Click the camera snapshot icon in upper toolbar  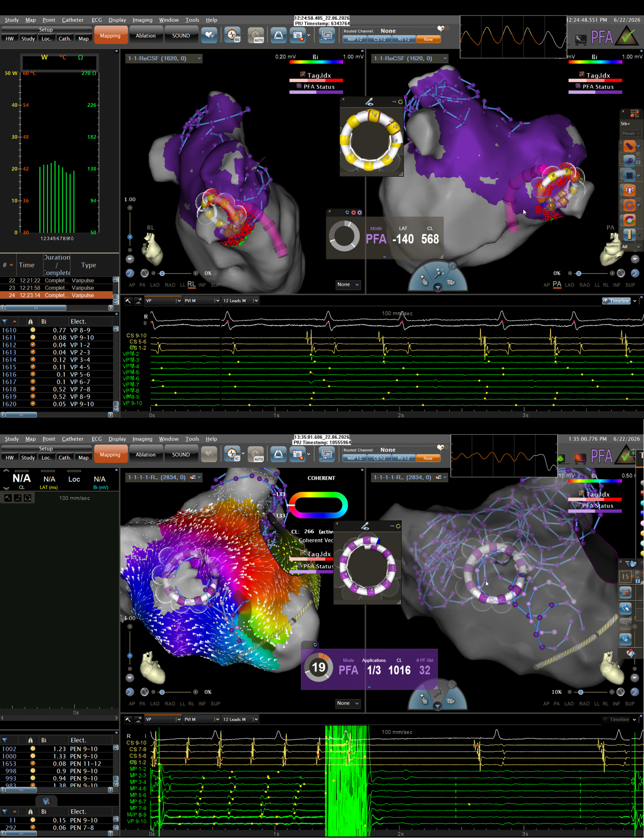pos(297,36)
